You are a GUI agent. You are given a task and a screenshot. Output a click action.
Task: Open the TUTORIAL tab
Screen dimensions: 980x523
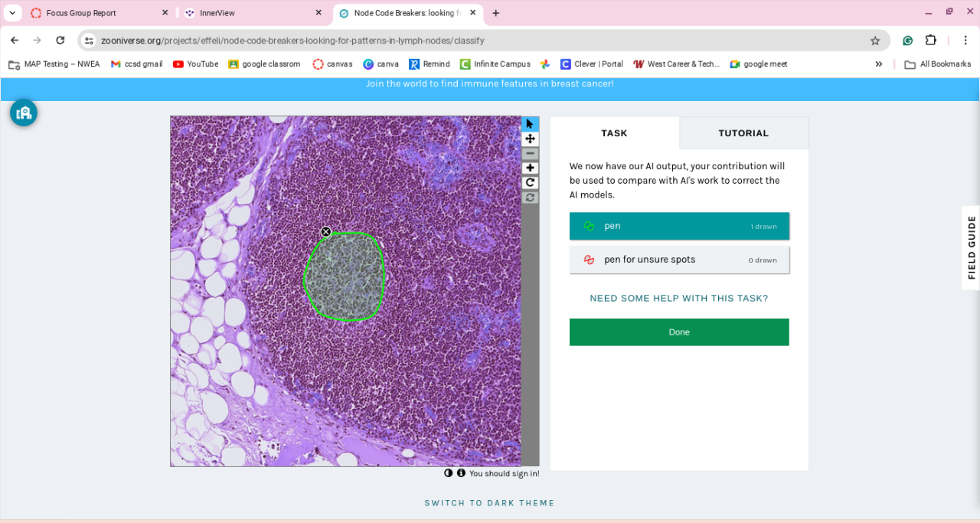(743, 133)
